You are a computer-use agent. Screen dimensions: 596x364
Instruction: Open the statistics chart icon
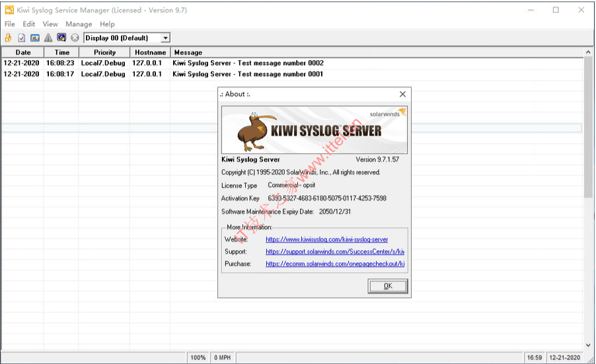35,38
